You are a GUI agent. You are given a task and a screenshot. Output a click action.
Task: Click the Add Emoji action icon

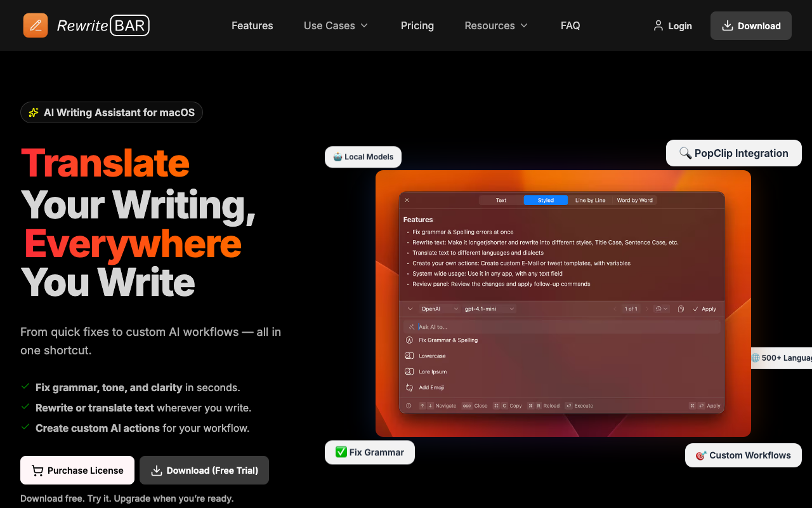pyautogui.click(x=410, y=387)
